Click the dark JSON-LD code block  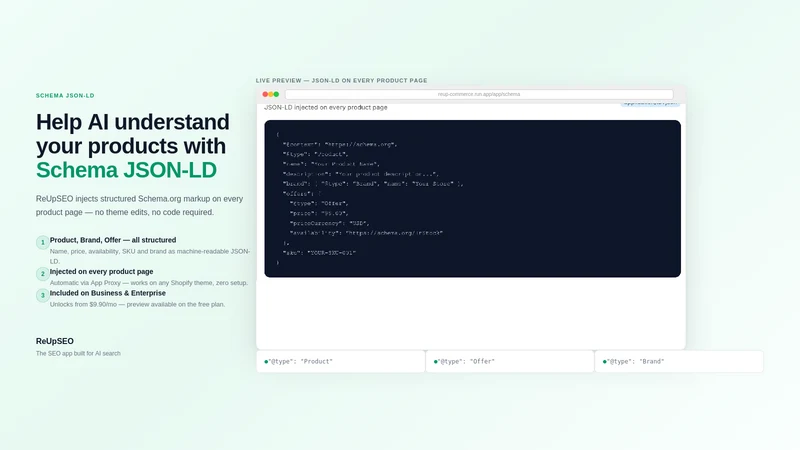coord(472,198)
